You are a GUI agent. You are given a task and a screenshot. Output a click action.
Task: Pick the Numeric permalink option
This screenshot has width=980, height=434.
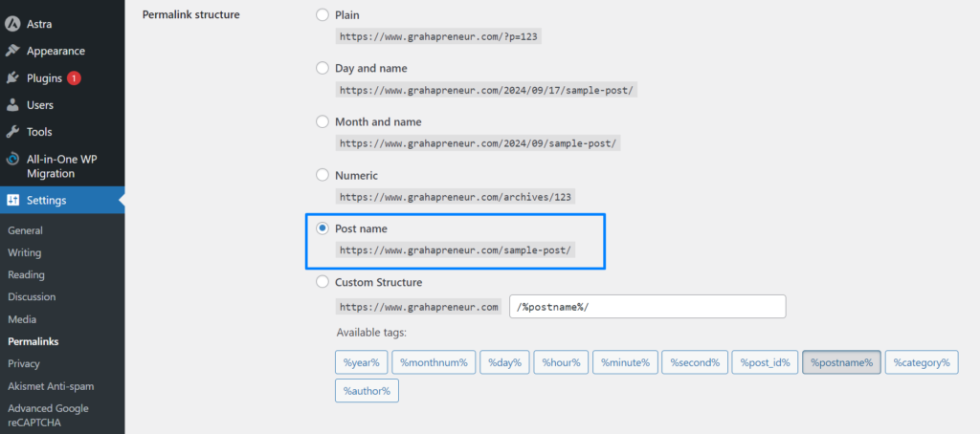pos(323,176)
